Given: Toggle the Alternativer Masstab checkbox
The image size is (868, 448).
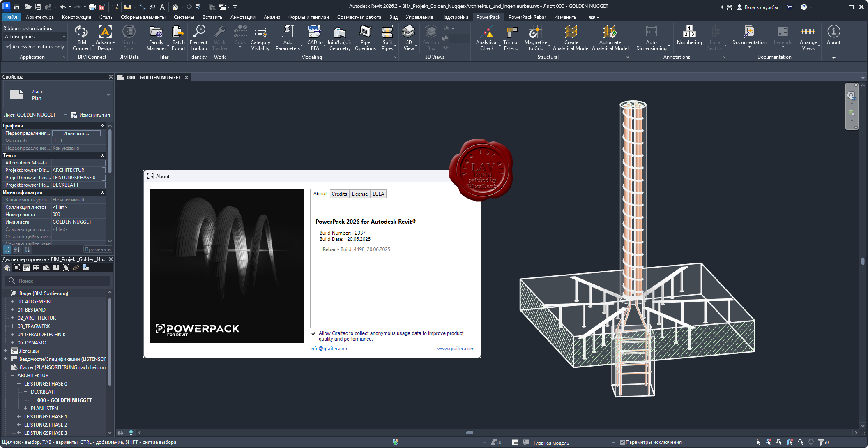Looking at the screenshot, I should (104, 163).
